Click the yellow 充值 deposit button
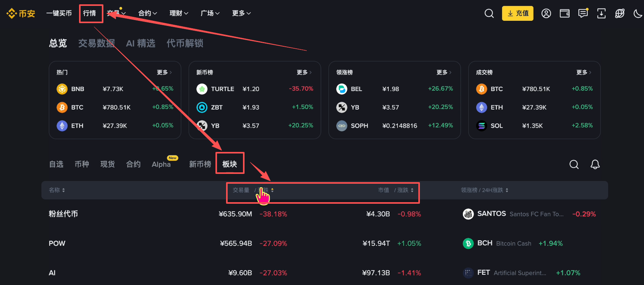The width and height of the screenshot is (644, 285). [517, 13]
